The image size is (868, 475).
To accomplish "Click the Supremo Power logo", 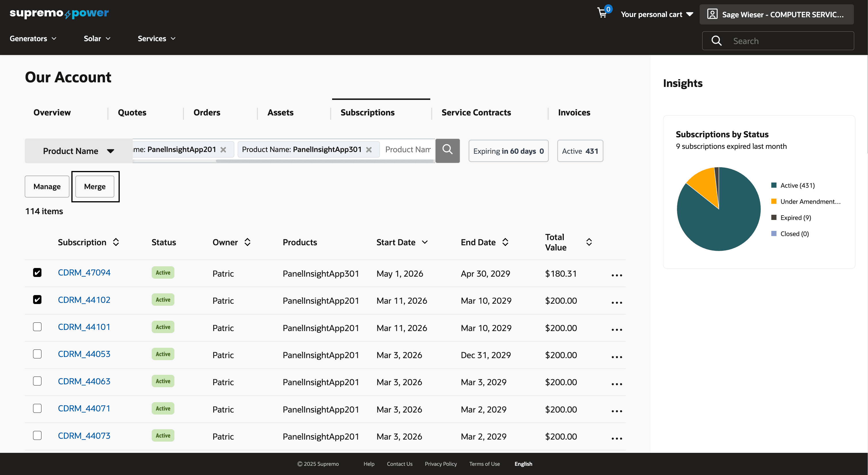I will 59,14.
